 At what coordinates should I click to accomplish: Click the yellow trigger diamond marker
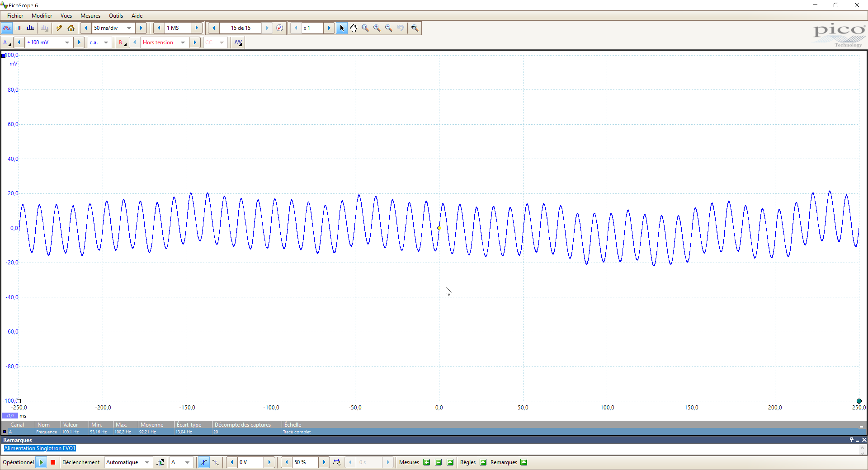point(439,228)
